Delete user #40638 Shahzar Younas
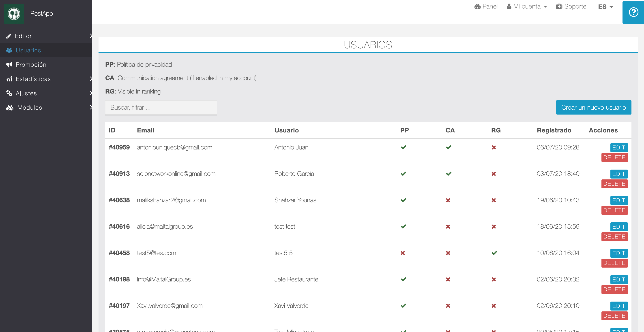The width and height of the screenshot is (644, 332). [x=614, y=210]
